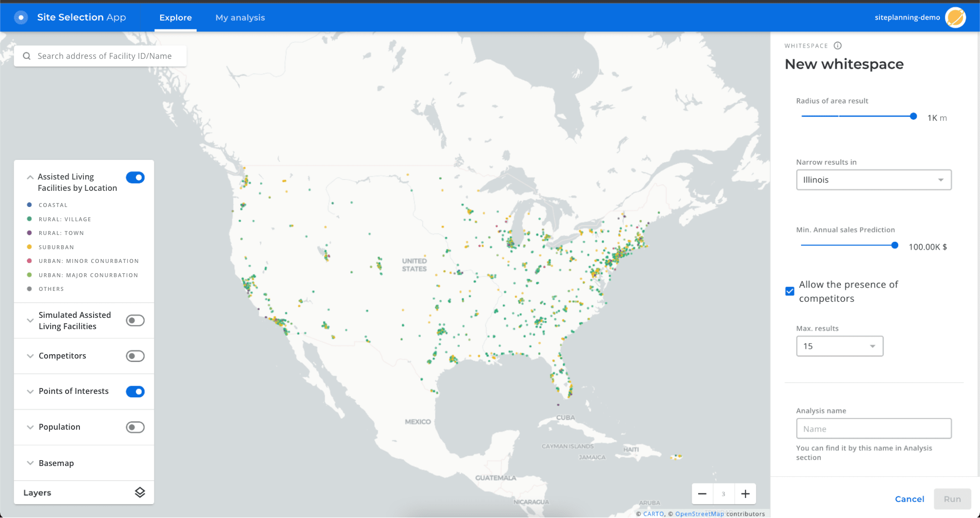This screenshot has height=518, width=980.
Task: Open the whitespace info tooltip icon
Action: [838, 45]
